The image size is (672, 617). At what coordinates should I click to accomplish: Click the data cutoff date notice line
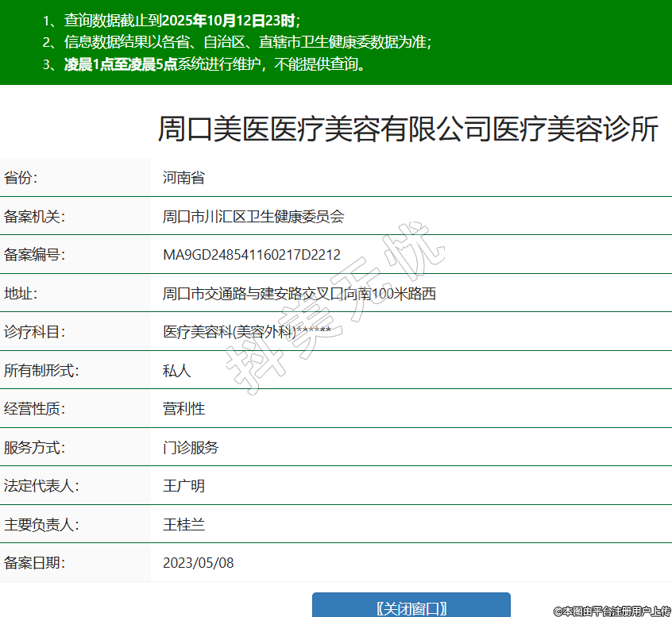pyautogui.click(x=171, y=21)
